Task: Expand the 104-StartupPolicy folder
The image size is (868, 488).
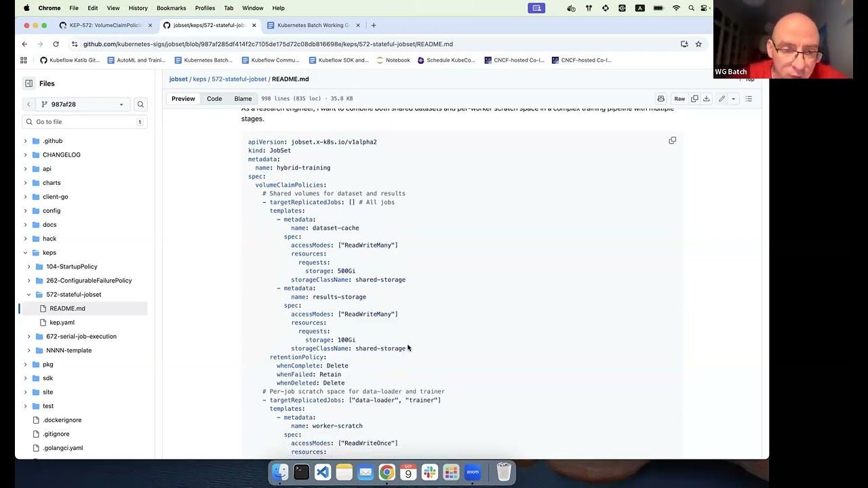Action: 29,266
